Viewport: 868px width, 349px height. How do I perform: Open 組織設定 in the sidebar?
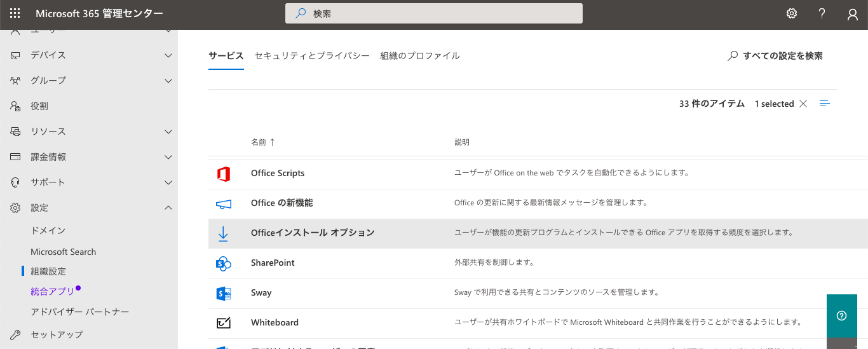coord(48,271)
